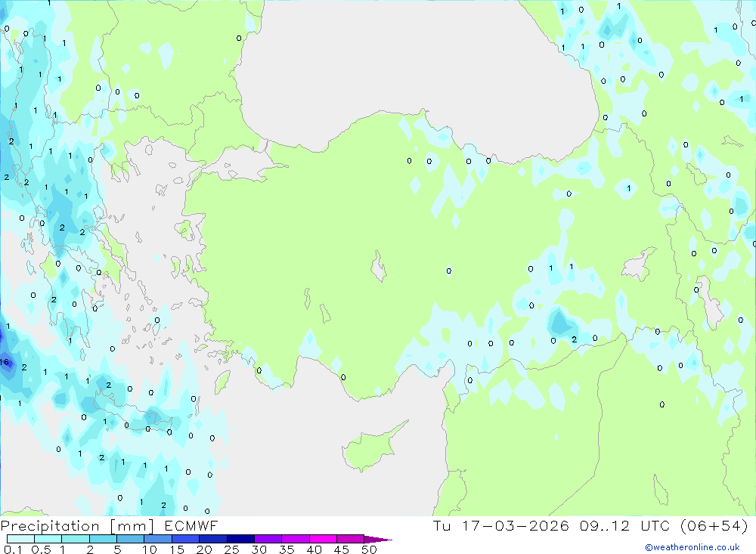756x554 pixels.
Task: Click the above-50 legend arrow tip
Action: (378, 540)
